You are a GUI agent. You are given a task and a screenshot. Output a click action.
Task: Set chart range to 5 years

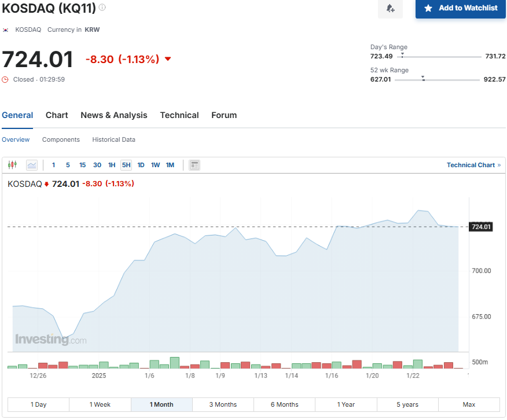tap(407, 404)
